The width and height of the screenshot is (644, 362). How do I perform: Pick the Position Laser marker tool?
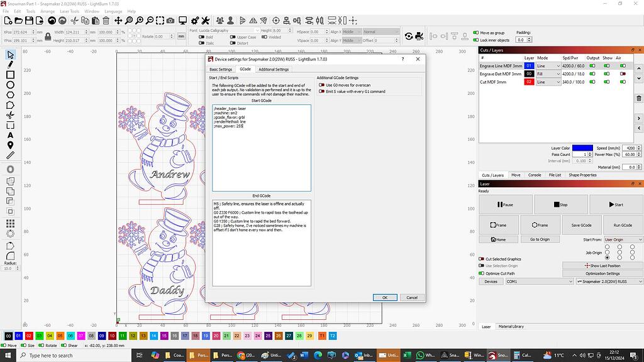coord(10,145)
